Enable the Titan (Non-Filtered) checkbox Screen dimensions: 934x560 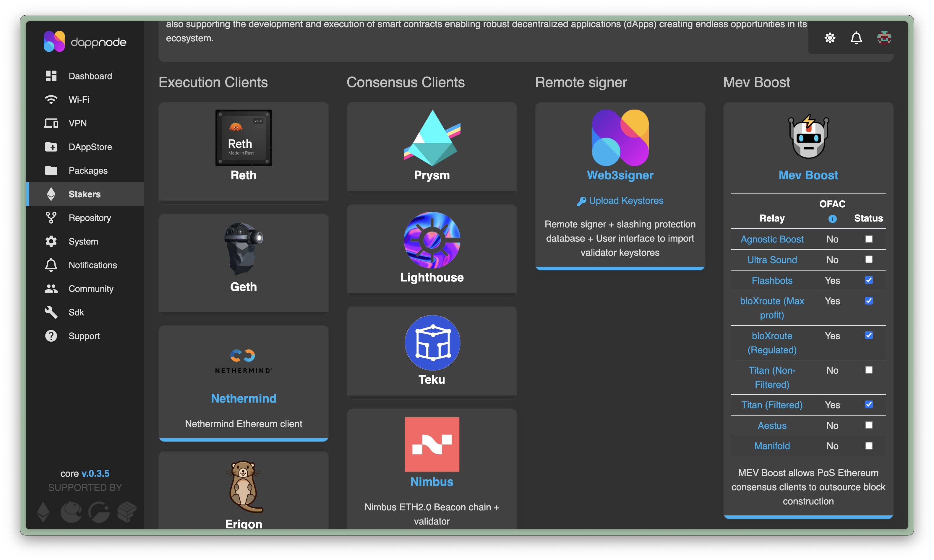coord(868,370)
